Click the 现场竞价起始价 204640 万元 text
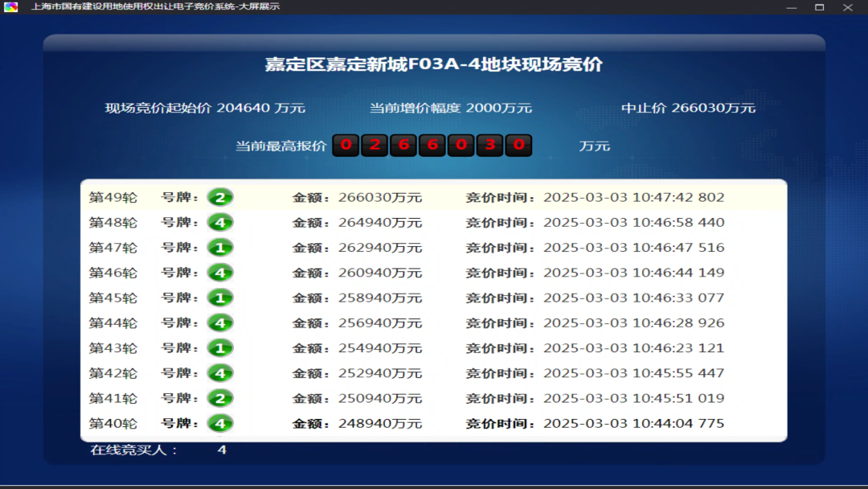The height and width of the screenshot is (489, 868). pyautogui.click(x=205, y=108)
